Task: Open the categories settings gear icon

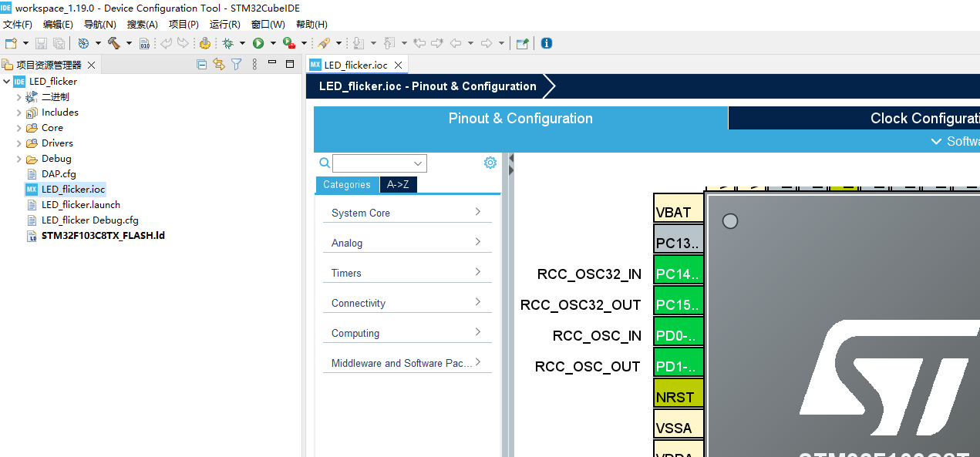Action: click(490, 163)
